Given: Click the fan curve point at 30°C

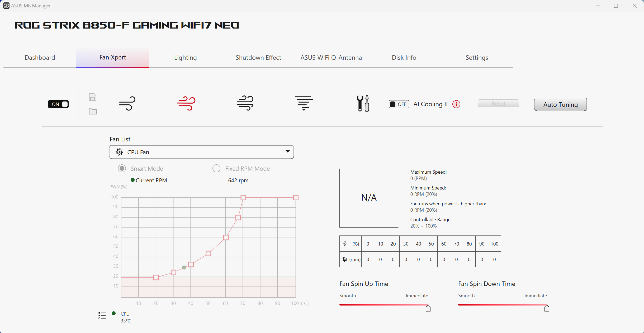Looking at the screenshot, I should (x=173, y=272).
